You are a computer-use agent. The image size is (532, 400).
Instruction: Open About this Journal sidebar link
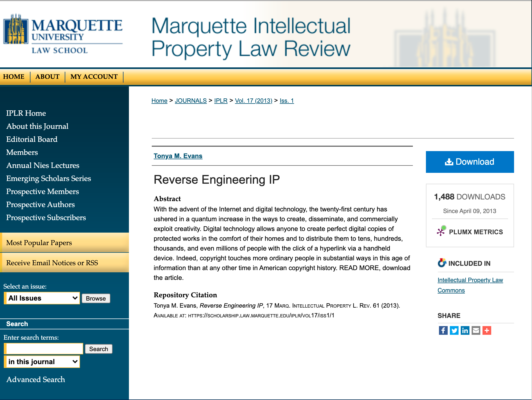pos(37,126)
